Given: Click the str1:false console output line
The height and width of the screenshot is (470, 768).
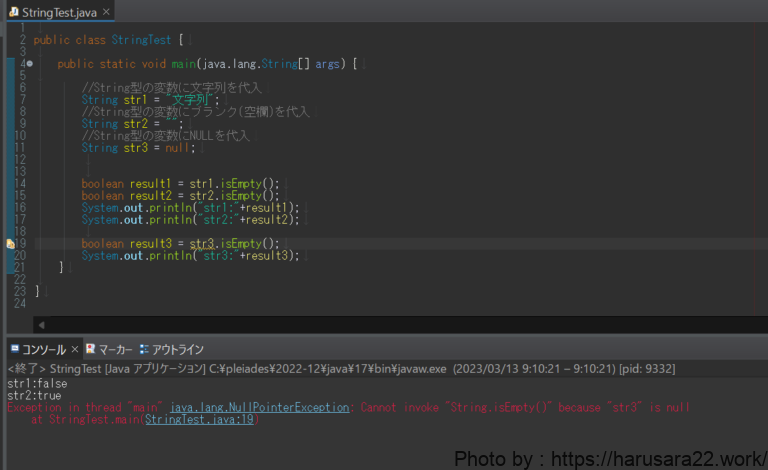Looking at the screenshot, I should (30, 384).
